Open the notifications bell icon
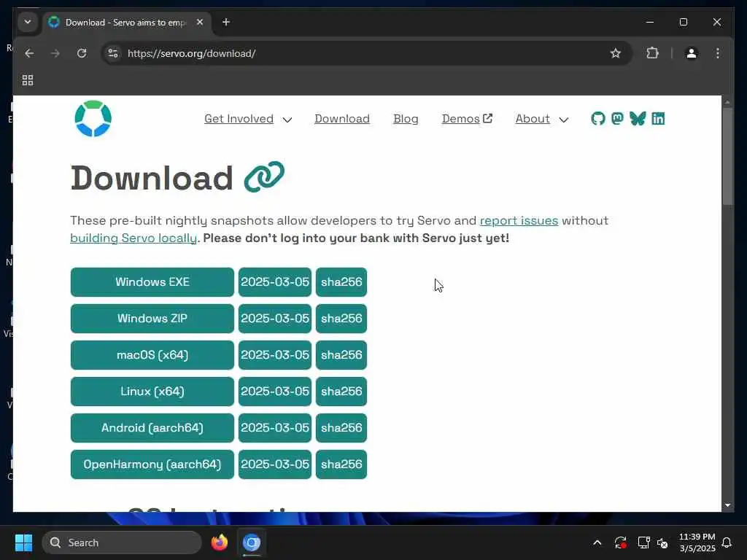 pos(727,542)
